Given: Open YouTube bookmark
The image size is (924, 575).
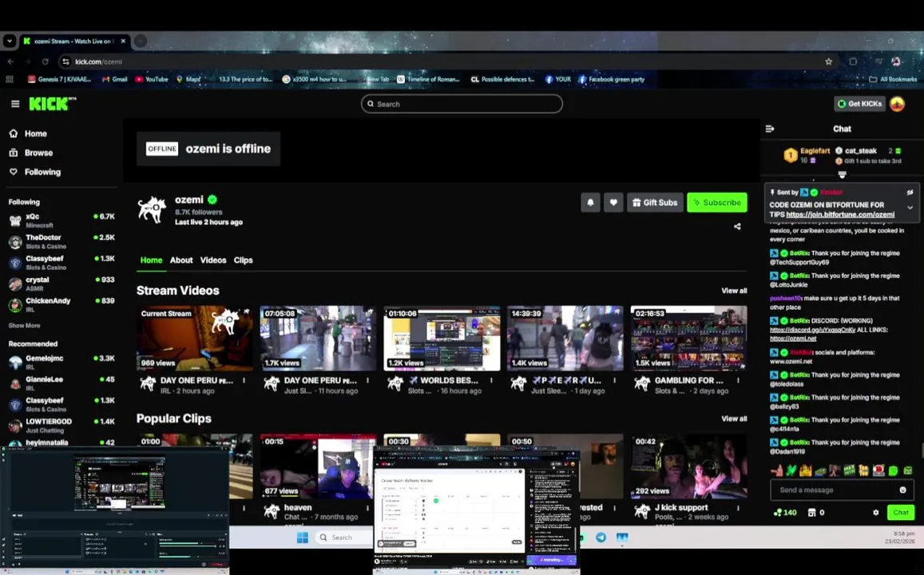Looking at the screenshot, I should click(152, 79).
